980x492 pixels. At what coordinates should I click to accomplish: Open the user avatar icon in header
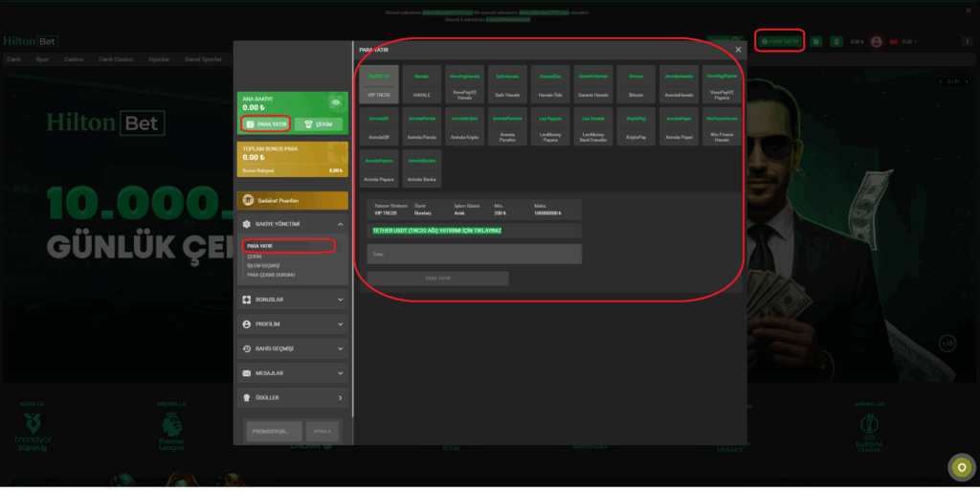877,41
